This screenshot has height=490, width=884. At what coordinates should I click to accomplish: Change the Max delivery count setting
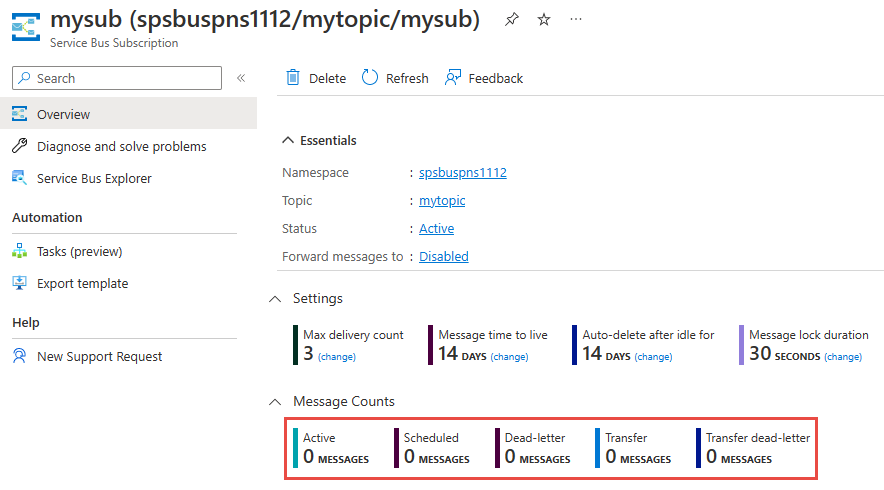coord(337,357)
